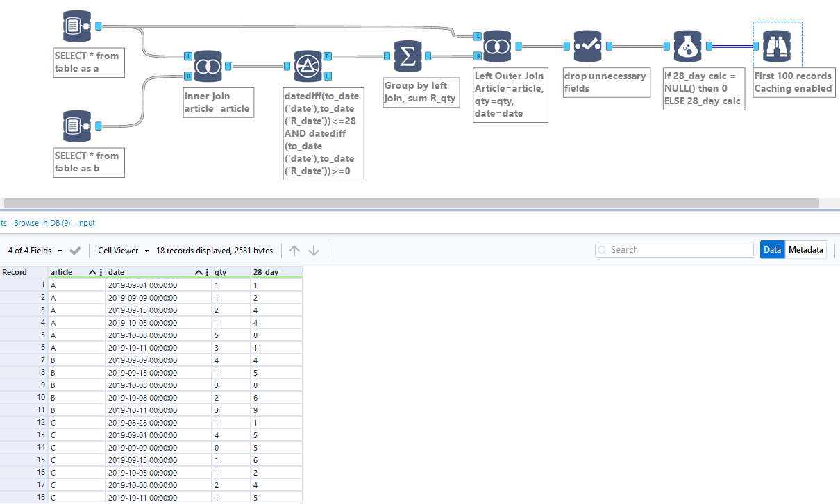Open the Left Outer Join In-DB tool

pos(497,45)
